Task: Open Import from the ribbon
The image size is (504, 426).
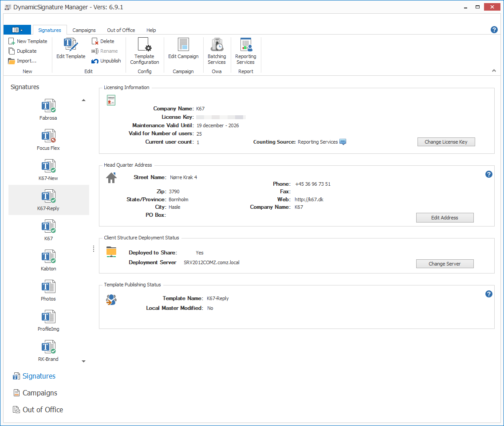Action: coord(23,61)
